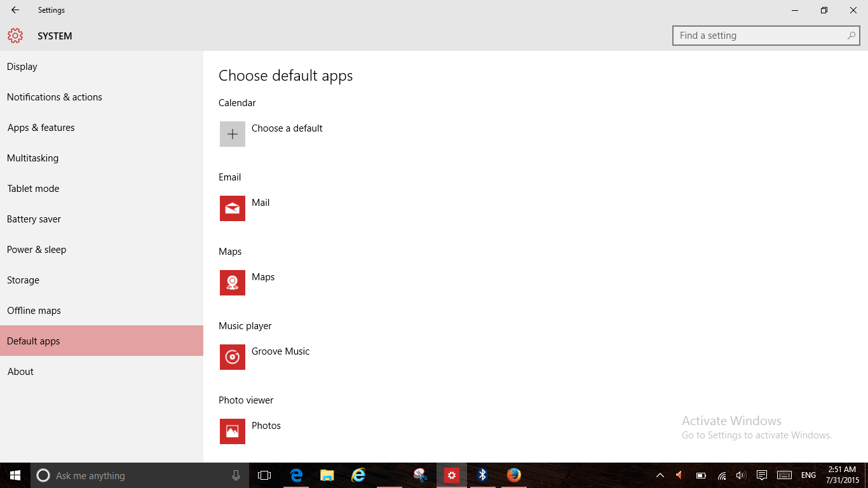
Task: Launch Microsoft Edge from the taskbar
Action: pos(296,475)
